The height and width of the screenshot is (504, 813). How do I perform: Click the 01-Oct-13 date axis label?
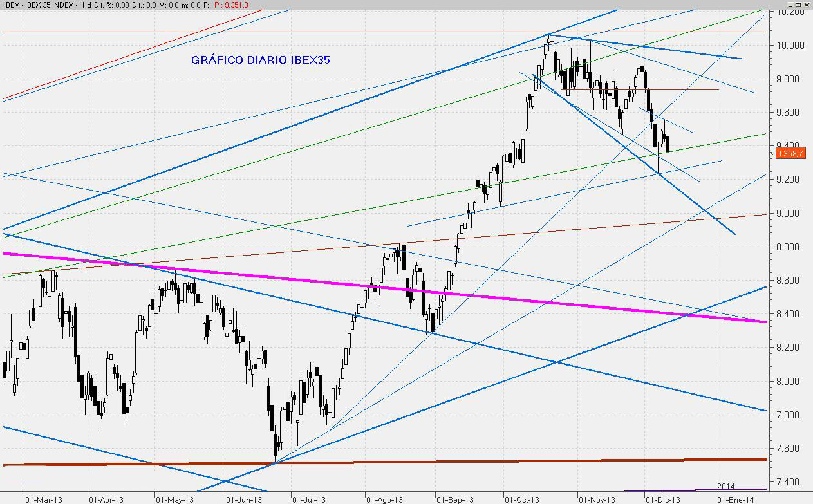coord(522,499)
